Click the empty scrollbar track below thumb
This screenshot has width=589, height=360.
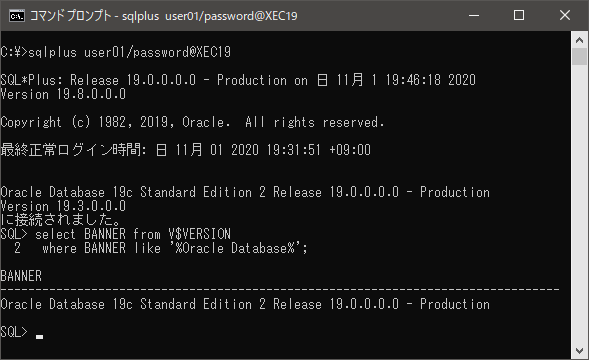[579, 204]
